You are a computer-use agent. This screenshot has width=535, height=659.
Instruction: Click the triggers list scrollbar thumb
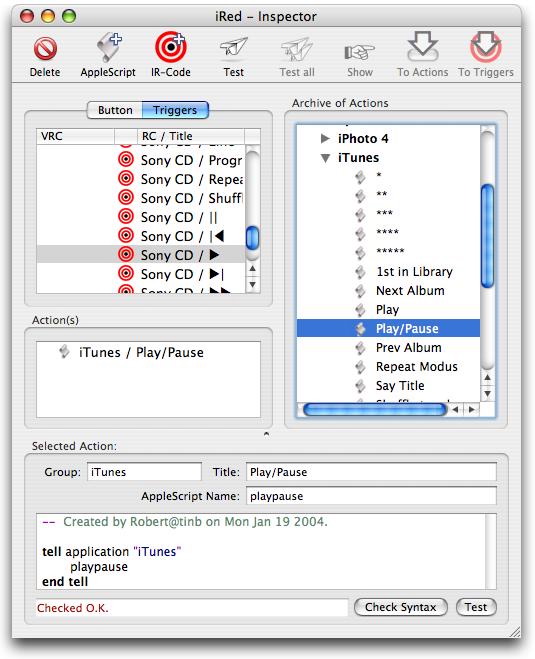(x=252, y=237)
